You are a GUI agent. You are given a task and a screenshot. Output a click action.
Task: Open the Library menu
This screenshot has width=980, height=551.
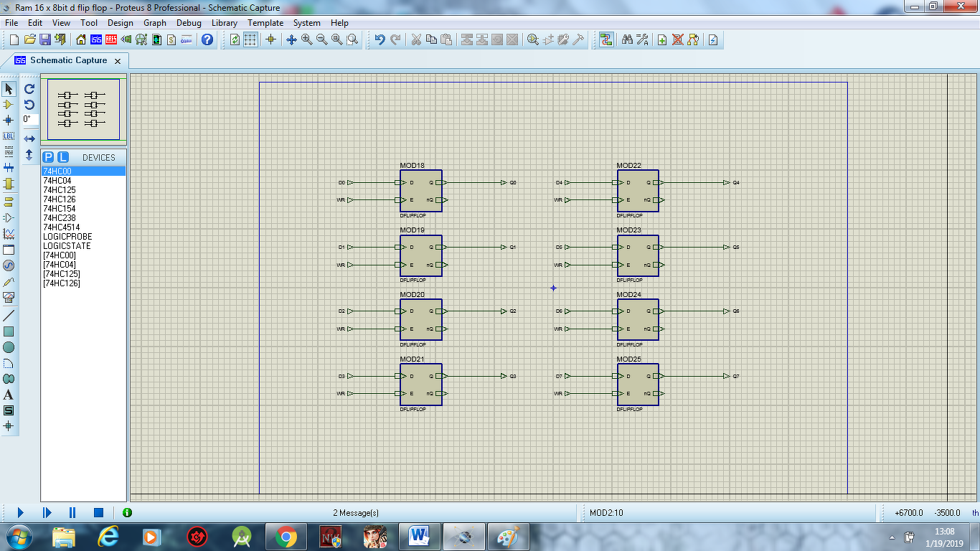[225, 23]
